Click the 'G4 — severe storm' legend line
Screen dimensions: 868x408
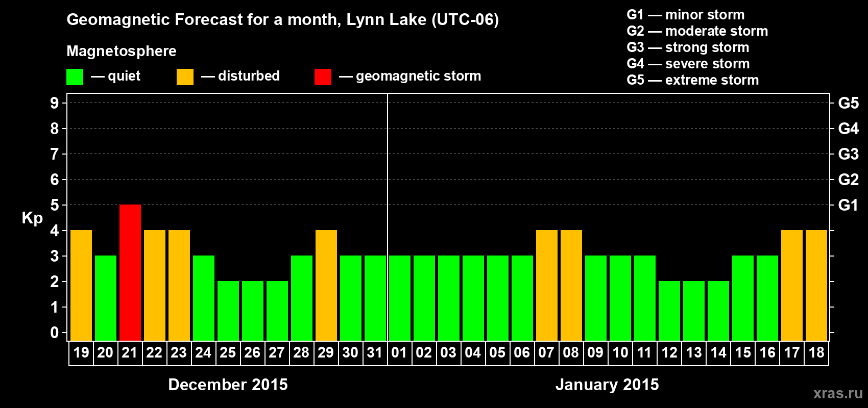[688, 64]
